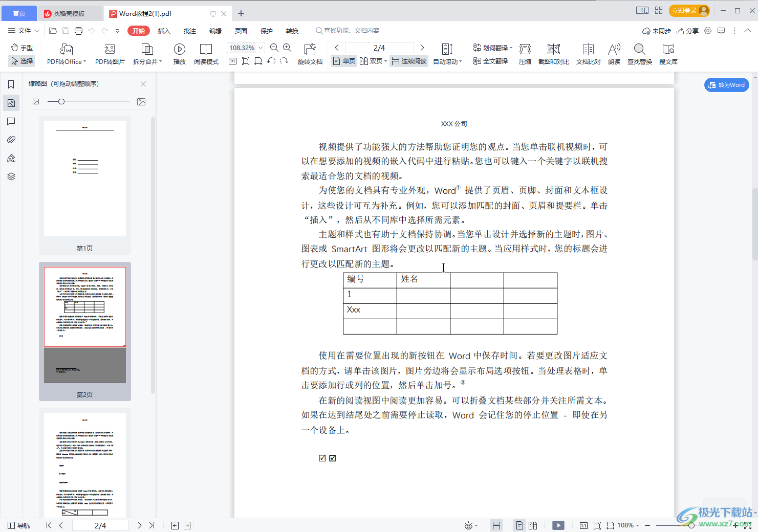The image size is (758, 532).
Task: Open 文档比对 document comparison
Action: (x=589, y=54)
